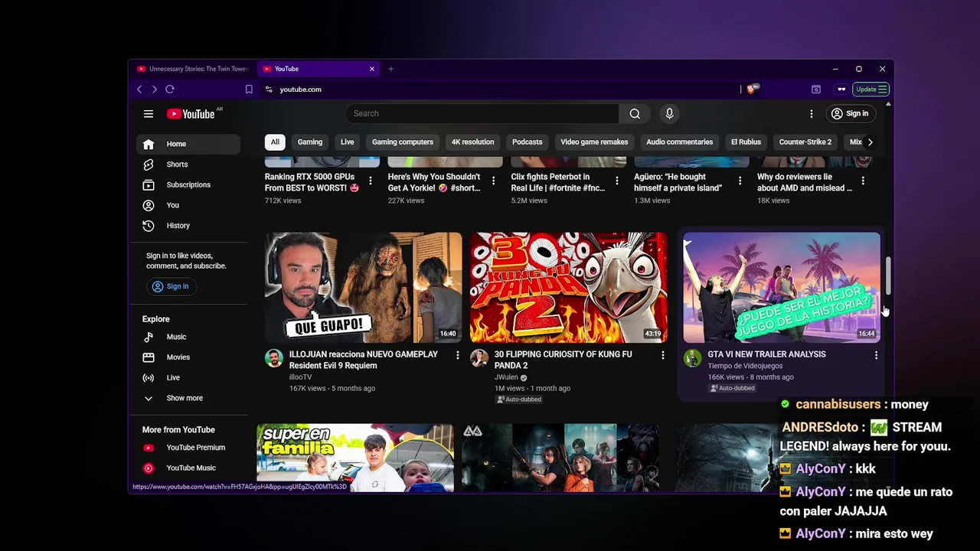Open options for Agüero private island video

[740, 181]
